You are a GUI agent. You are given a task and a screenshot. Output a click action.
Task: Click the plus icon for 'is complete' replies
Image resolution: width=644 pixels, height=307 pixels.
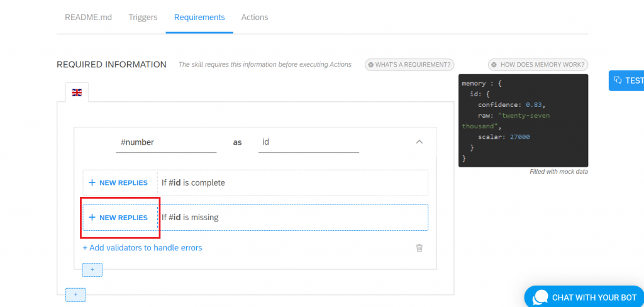click(x=92, y=182)
